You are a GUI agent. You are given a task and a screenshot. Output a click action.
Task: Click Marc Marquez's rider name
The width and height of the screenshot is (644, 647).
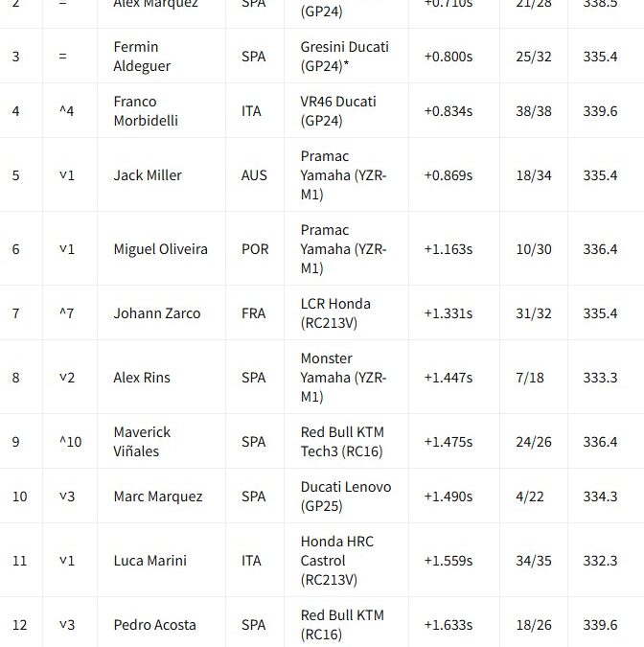point(158,497)
